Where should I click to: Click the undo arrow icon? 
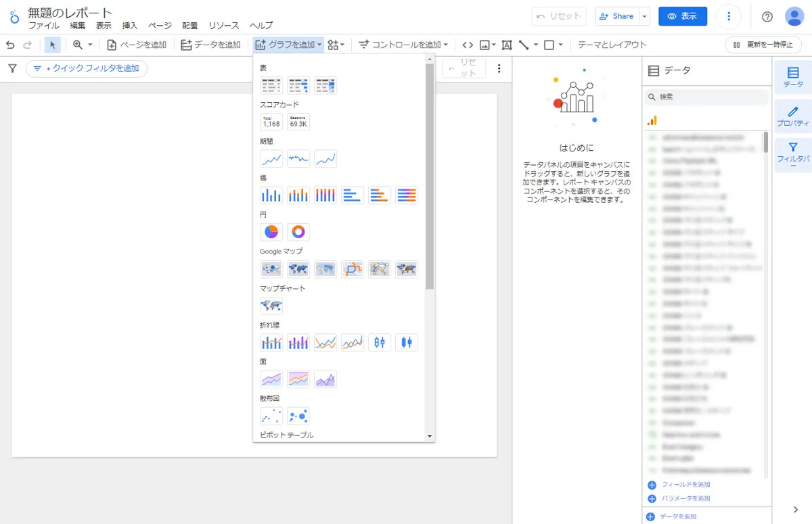(10, 45)
